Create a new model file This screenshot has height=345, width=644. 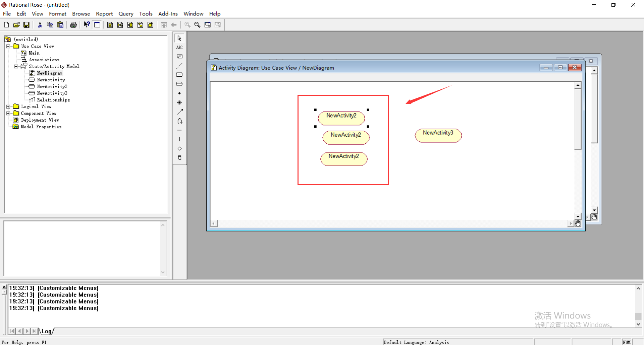(6, 25)
